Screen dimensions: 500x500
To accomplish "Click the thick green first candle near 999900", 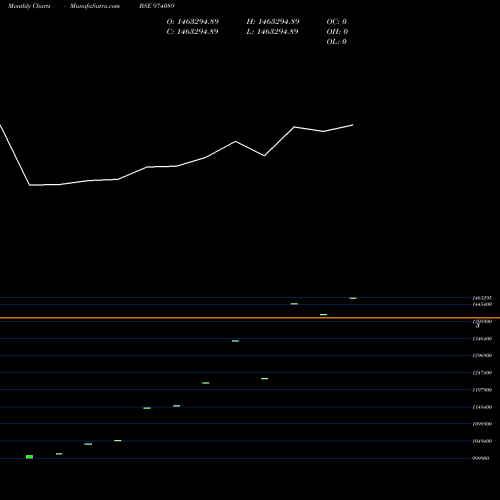I will coord(29,457).
